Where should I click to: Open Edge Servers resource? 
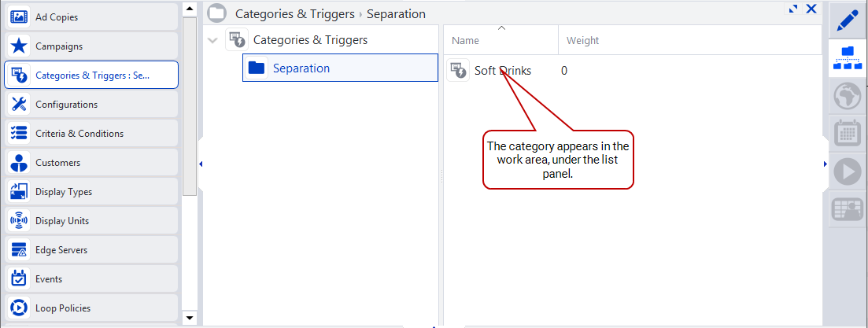click(x=91, y=250)
